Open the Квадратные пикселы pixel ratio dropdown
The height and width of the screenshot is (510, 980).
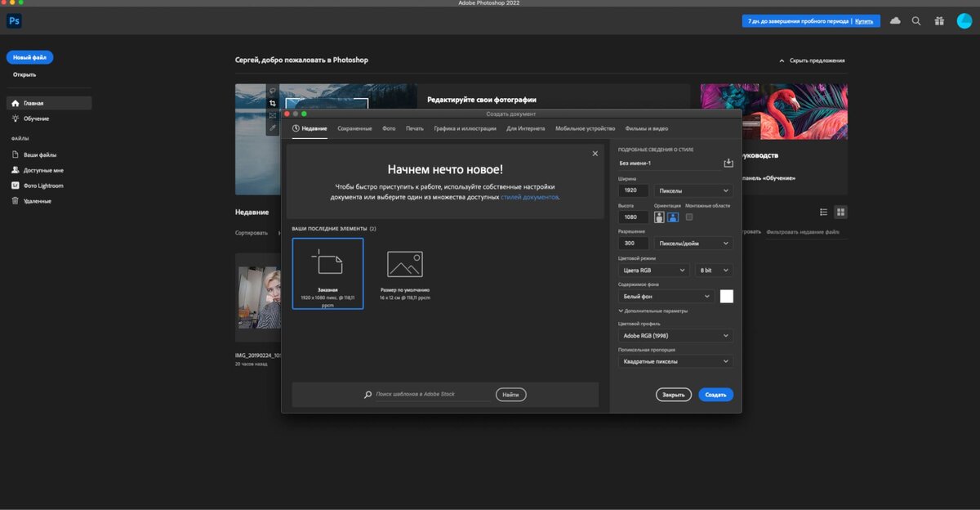[675, 361]
